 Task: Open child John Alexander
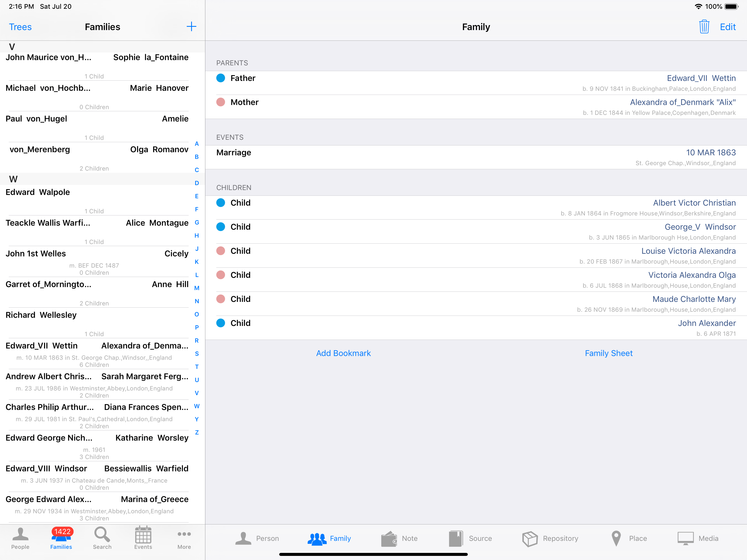pyautogui.click(x=476, y=328)
